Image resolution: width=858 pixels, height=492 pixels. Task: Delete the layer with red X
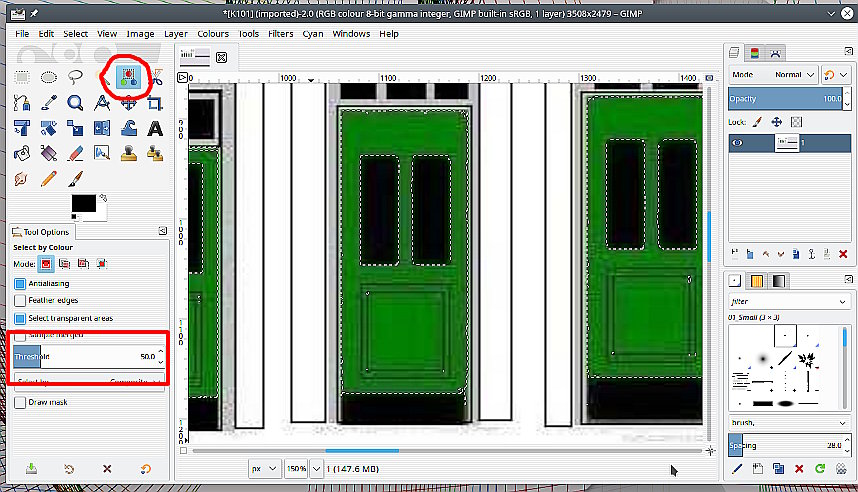843,253
